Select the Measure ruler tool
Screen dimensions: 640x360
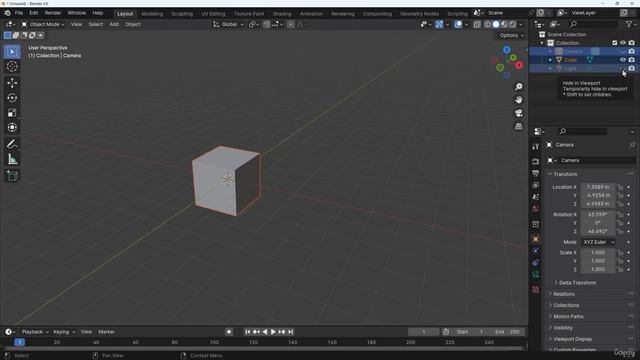[x=12, y=159]
